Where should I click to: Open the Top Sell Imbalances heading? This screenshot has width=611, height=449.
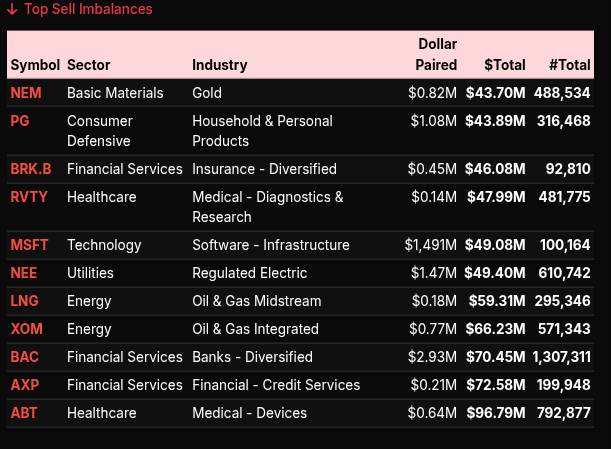tap(88, 9)
